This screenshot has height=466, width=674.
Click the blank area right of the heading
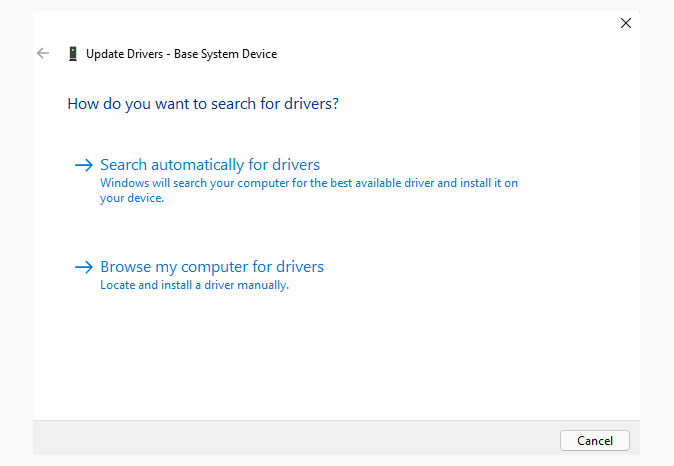[x=480, y=103]
